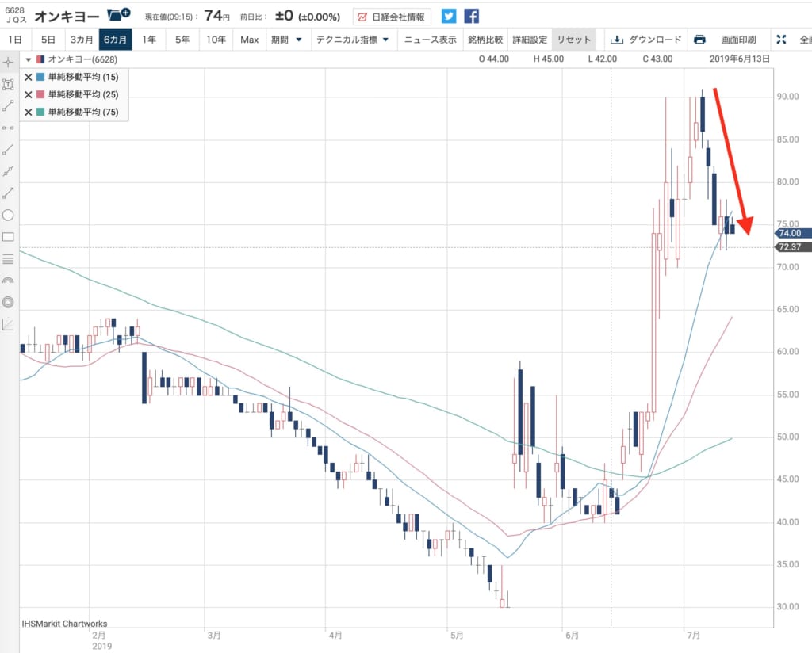Viewport: 812px width, 653px height.
Task: Click the fullscreen expand icon
Action: (781, 40)
